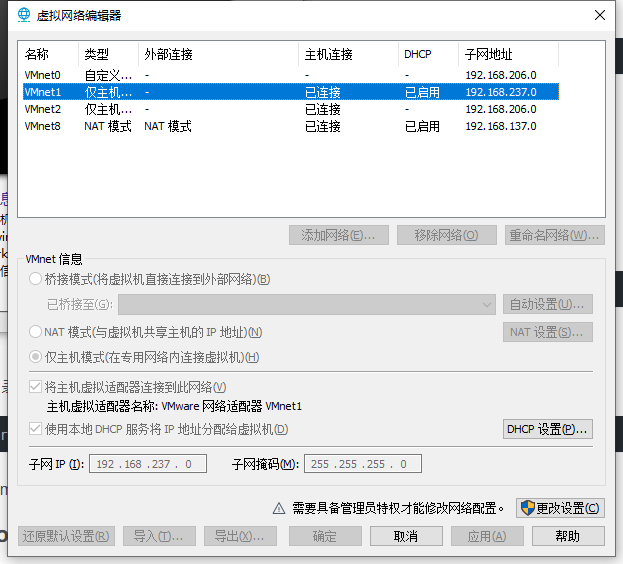Click the 重命名网络(W)... button
Viewport: 623px width, 564px height.
coord(555,235)
